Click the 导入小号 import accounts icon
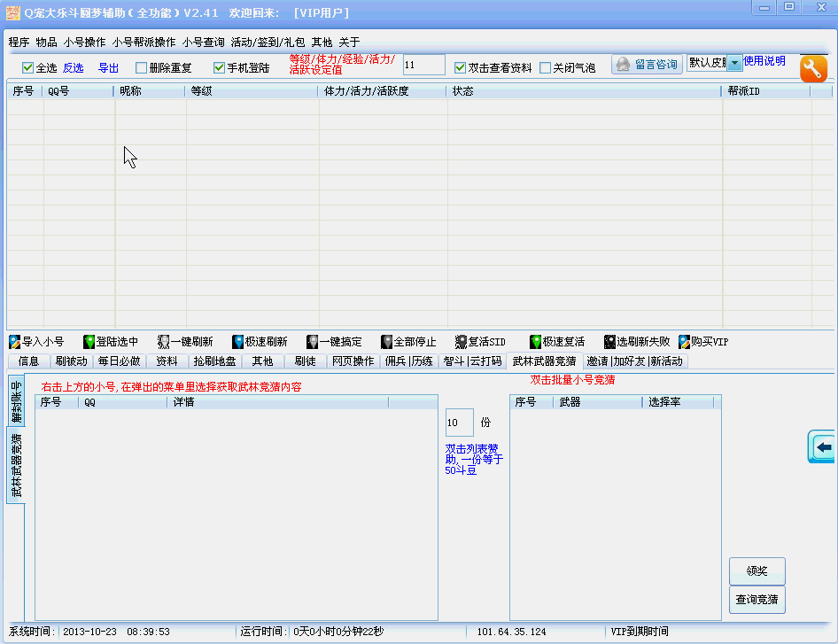 coord(15,342)
